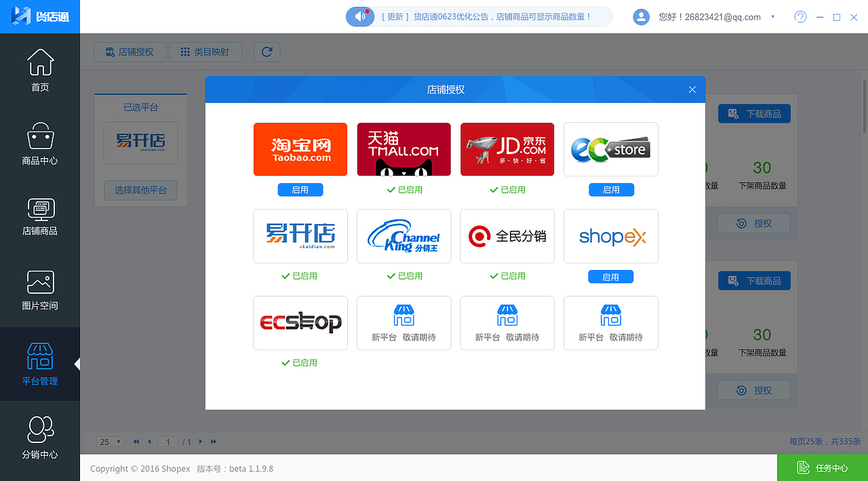Screen dimensions: 868x481
Task: Open 任务中心 task center
Action: [x=823, y=467]
